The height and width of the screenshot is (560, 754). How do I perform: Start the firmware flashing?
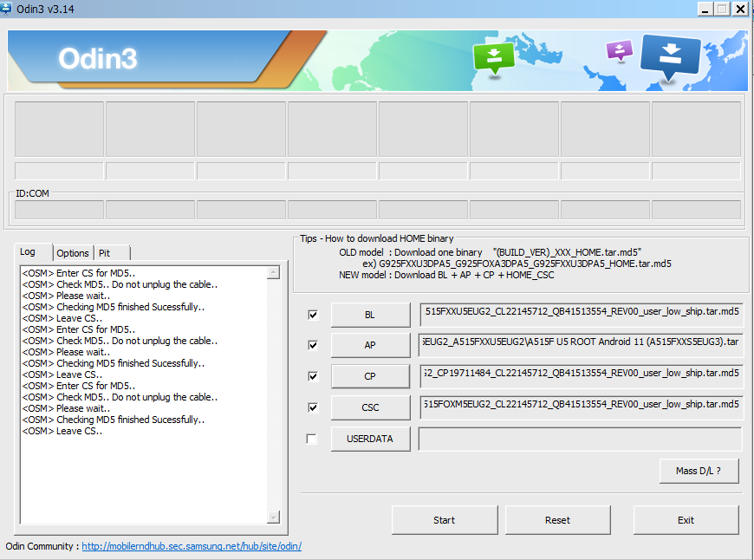[x=445, y=520]
